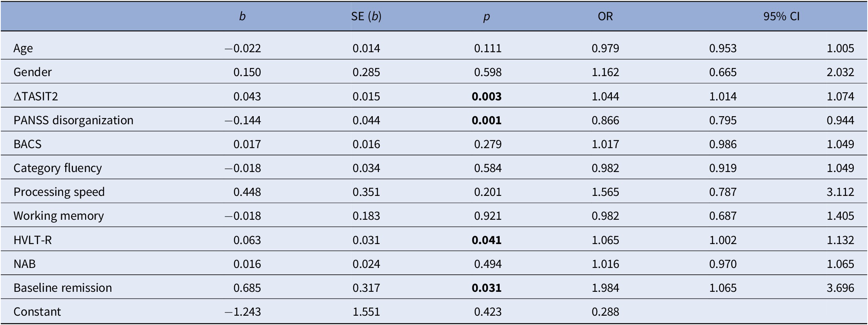This screenshot has height=325, width=868.
Task: Click the '95% CI' column header
Action: [x=781, y=16]
